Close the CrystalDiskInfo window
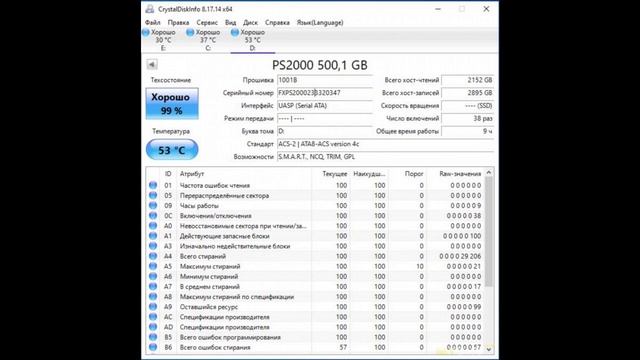The image size is (640, 360). coord(486,9)
